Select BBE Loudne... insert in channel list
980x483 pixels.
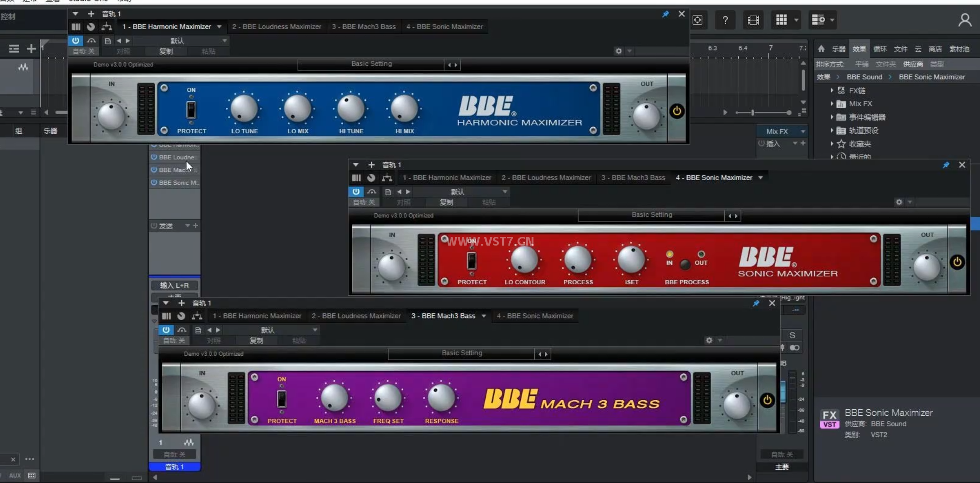point(175,157)
